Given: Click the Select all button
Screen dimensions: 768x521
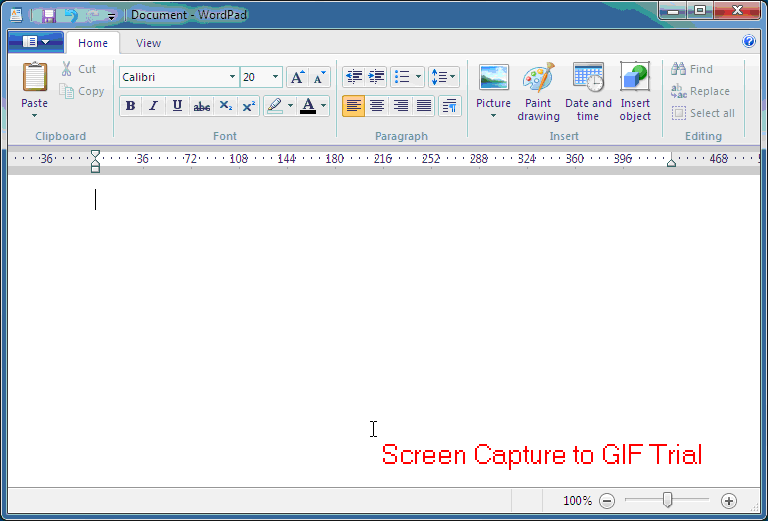Looking at the screenshot, I should pyautogui.click(x=703, y=113).
